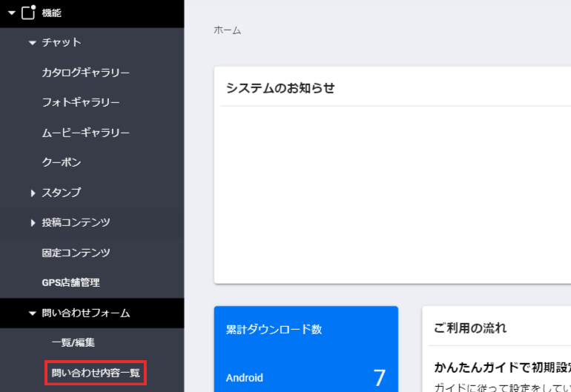Click the Android download count 7
571x392 pixels.
pyautogui.click(x=379, y=378)
